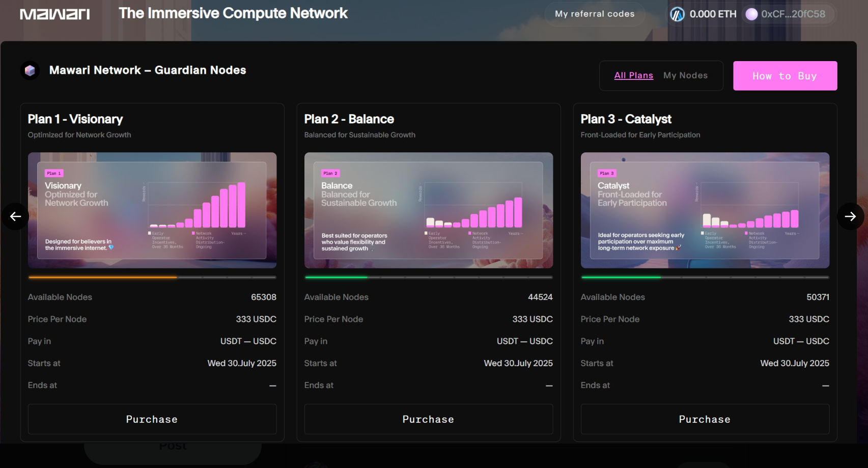Click Front-Loaded for Early Participation subtitle
This screenshot has height=468, width=868.
(640, 135)
